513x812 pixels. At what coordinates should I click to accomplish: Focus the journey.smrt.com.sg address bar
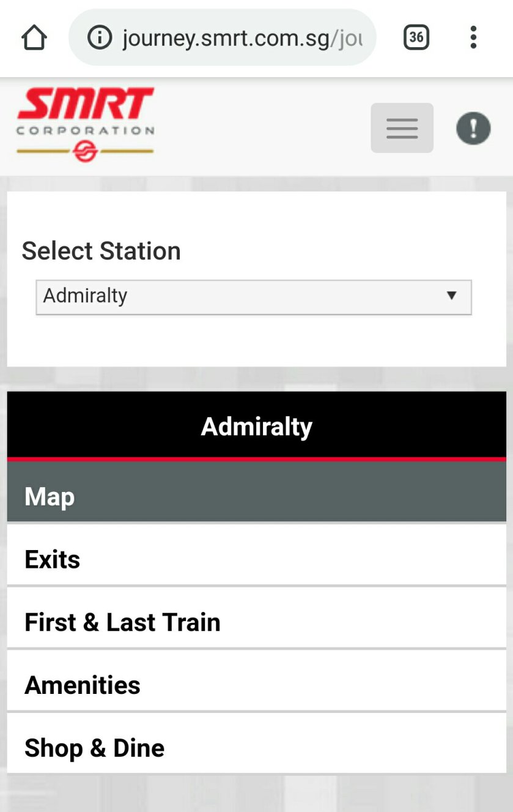click(242, 38)
